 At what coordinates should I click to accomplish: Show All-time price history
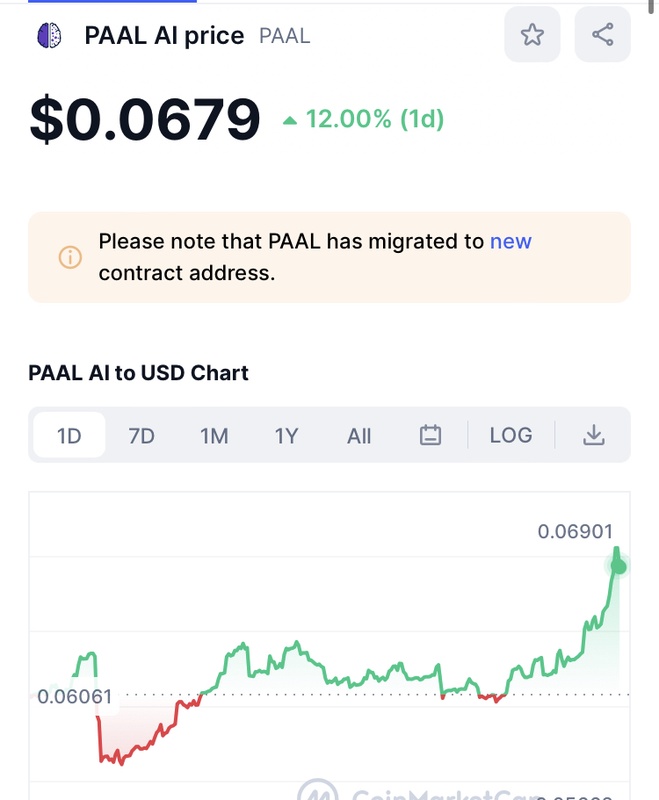point(359,436)
